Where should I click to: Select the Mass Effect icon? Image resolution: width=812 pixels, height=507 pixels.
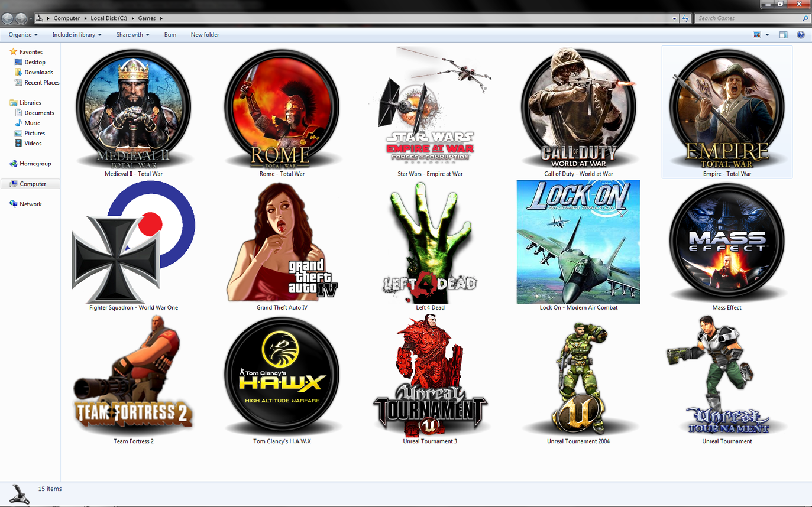pyautogui.click(x=727, y=242)
